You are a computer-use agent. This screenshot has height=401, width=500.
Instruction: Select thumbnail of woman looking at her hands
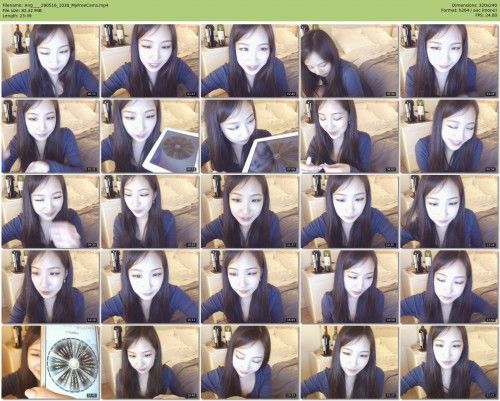tap(349, 136)
